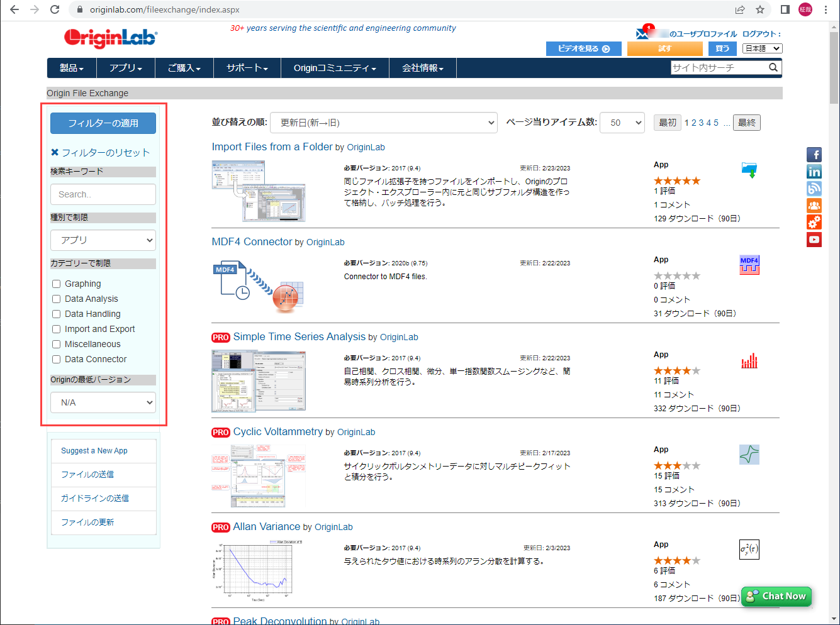This screenshot has height=625, width=840.
Task: Click the ビデオを見る button
Action: pyautogui.click(x=584, y=48)
